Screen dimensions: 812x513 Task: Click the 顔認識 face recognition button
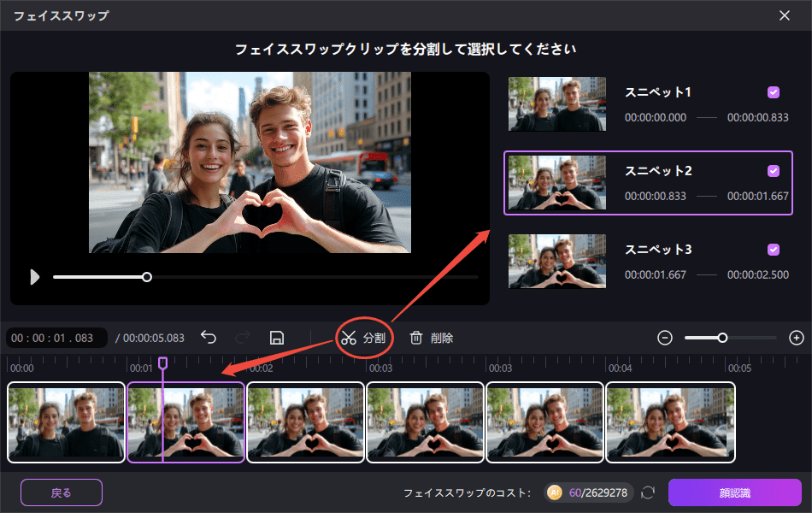pos(735,492)
